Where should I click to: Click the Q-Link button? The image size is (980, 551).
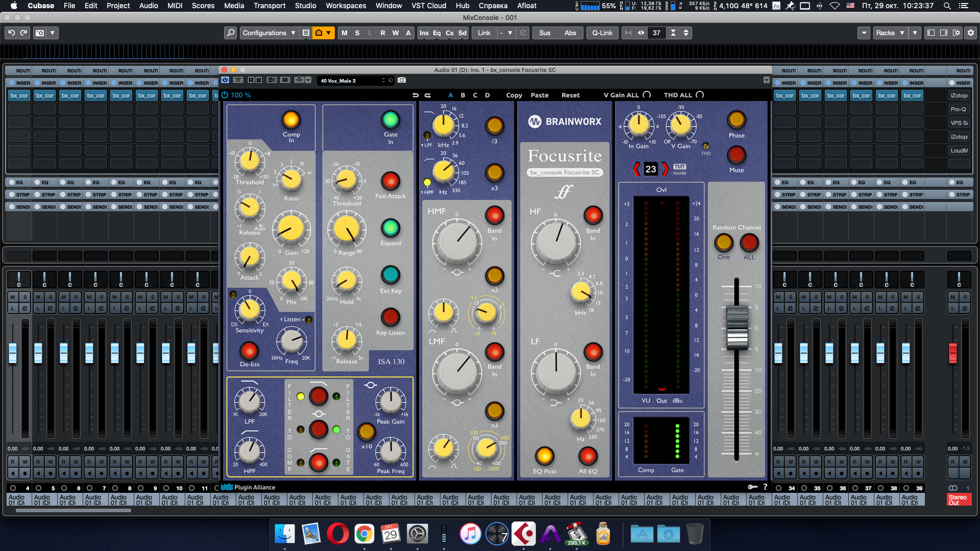click(x=602, y=33)
